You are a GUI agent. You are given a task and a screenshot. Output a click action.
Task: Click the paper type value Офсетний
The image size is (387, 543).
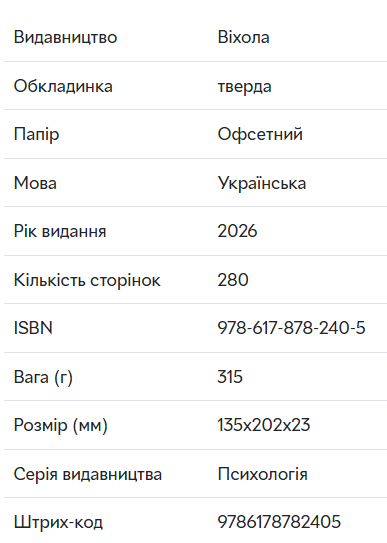click(x=260, y=134)
